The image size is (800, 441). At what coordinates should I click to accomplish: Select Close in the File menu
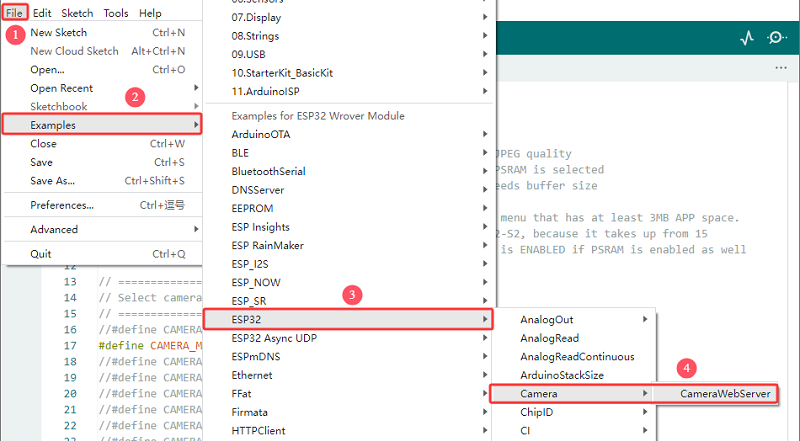coord(102,143)
